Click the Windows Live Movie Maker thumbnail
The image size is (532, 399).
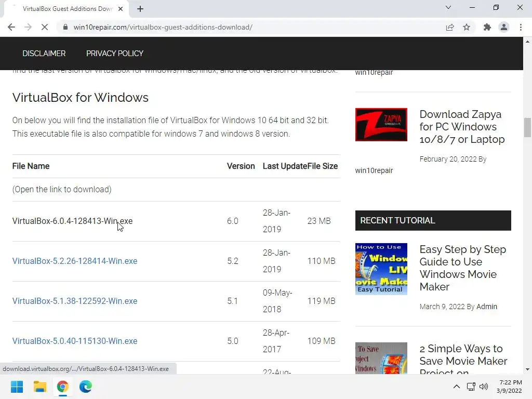pos(381,269)
